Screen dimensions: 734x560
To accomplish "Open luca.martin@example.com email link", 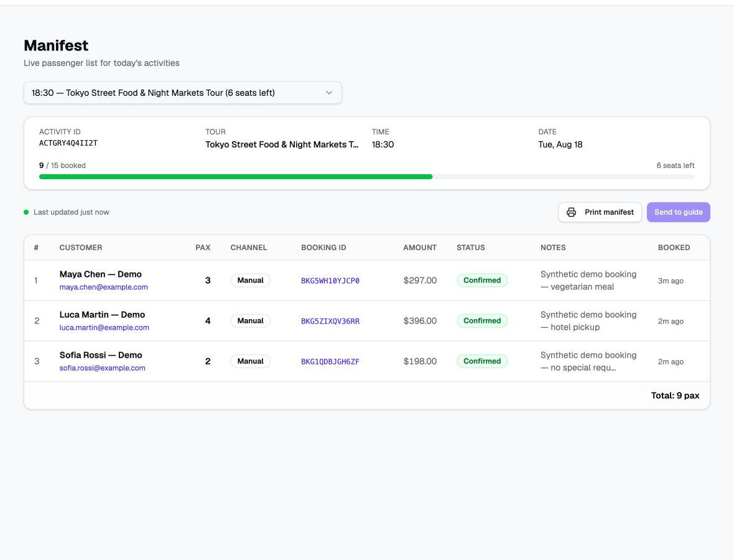I will tap(105, 327).
